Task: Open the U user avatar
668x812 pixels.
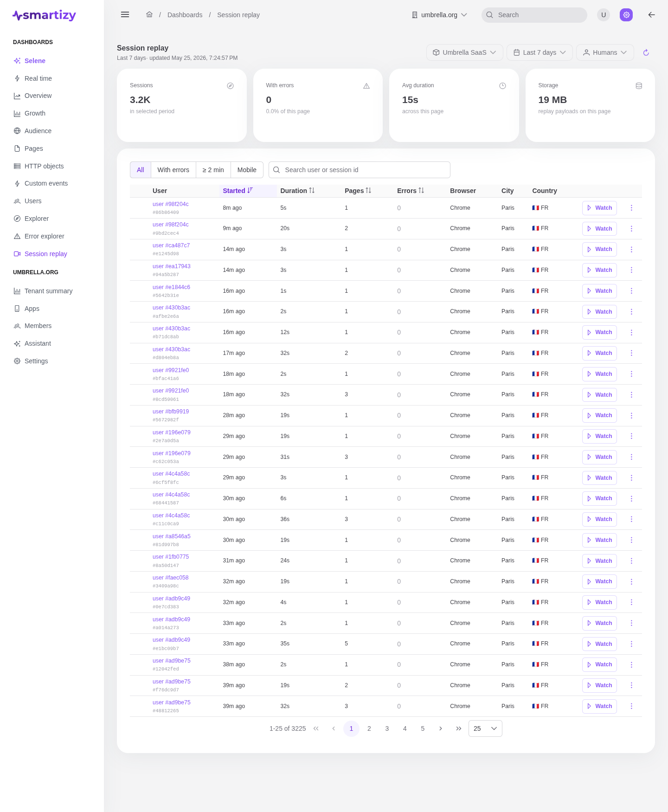Action: (604, 15)
